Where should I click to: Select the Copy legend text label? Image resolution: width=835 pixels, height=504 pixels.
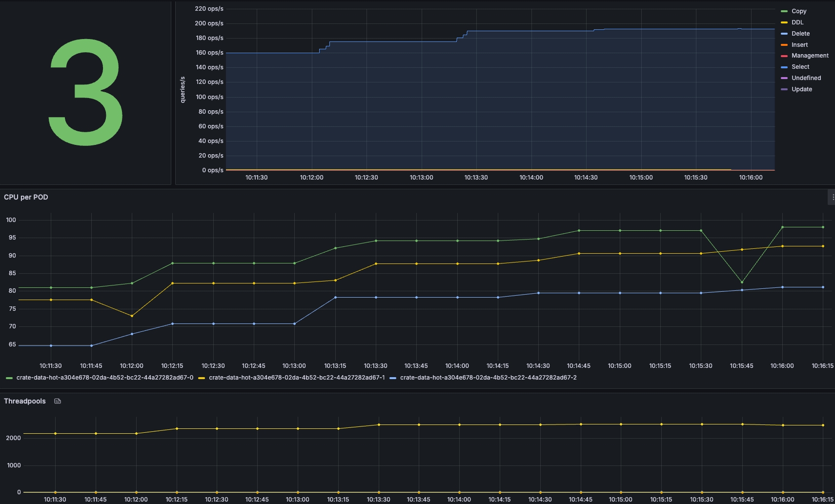click(799, 11)
